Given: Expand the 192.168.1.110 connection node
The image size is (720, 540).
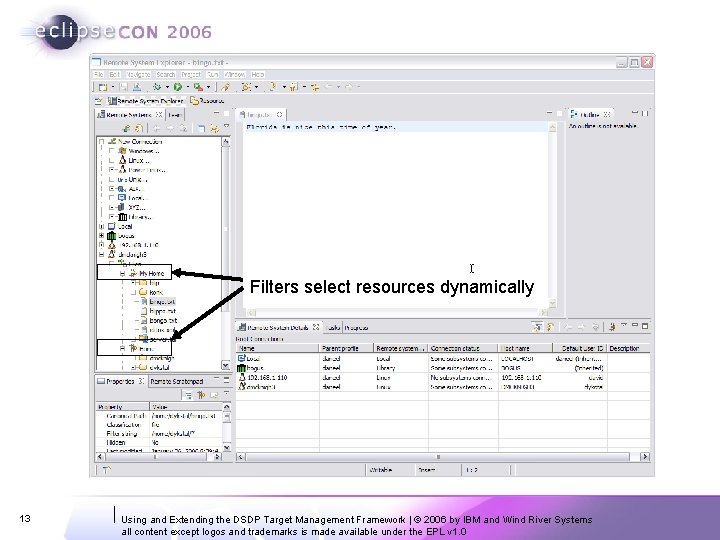Looking at the screenshot, I should tap(101, 245).
